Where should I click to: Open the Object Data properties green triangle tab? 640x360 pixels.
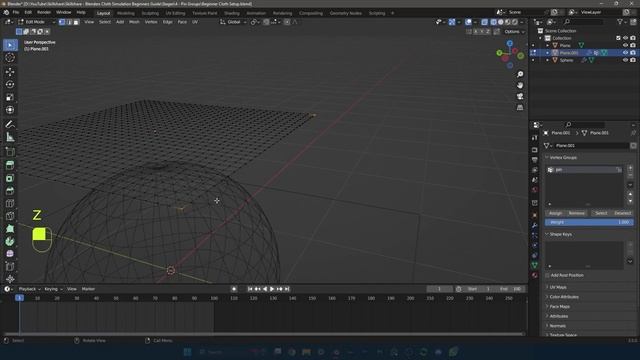[x=535, y=265]
